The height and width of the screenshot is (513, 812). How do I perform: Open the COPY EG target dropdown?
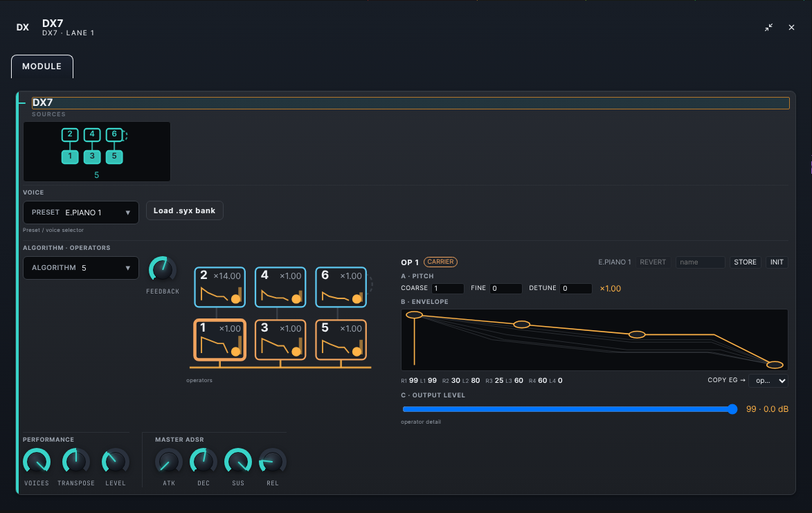(x=768, y=381)
